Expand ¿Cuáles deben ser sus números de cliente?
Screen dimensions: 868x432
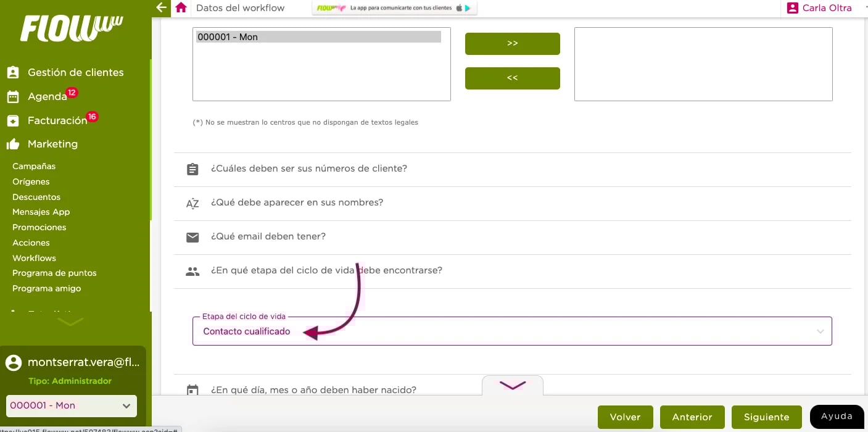click(513, 168)
